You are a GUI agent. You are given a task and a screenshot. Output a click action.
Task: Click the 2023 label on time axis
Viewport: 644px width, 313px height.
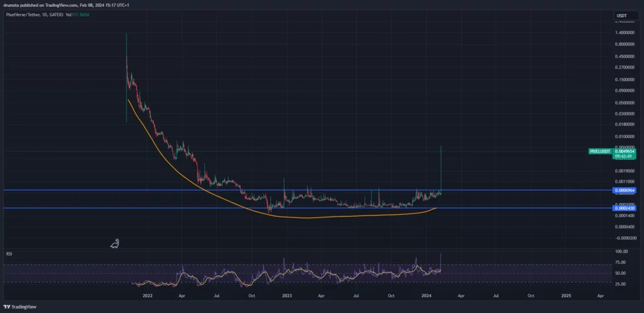[x=286, y=295]
